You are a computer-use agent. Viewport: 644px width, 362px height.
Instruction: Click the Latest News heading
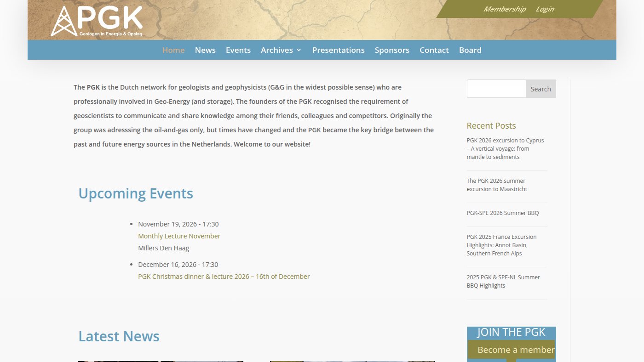tap(119, 336)
